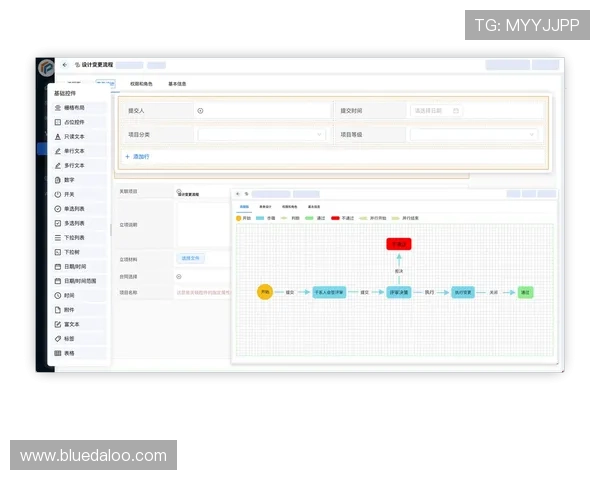Expand the 项目等级 dropdown
Viewport: 600px width, 480px height.
pos(474,134)
